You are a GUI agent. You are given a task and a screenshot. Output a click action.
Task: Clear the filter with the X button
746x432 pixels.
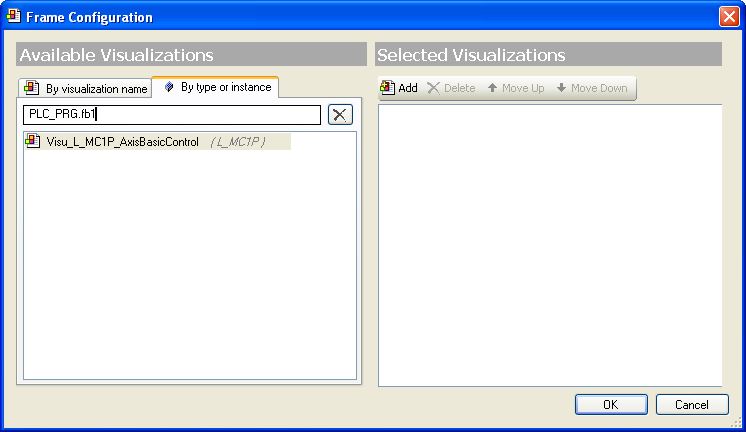tap(340, 115)
